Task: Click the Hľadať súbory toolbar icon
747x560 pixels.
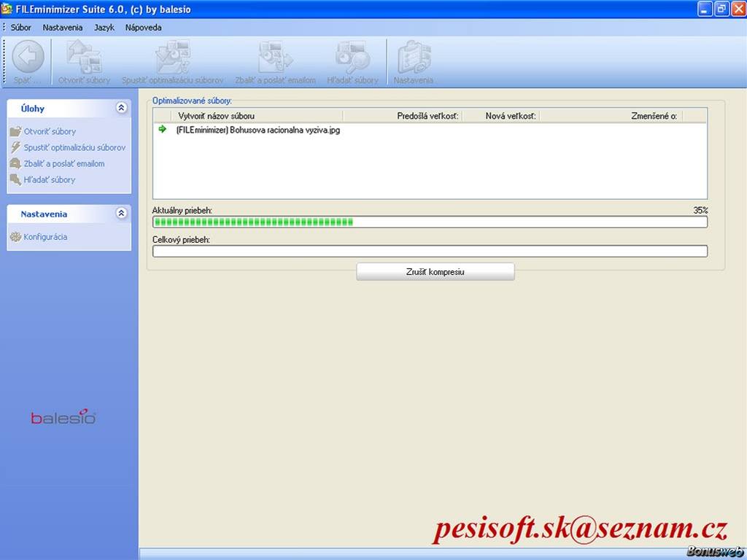Action: pyautogui.click(x=352, y=57)
